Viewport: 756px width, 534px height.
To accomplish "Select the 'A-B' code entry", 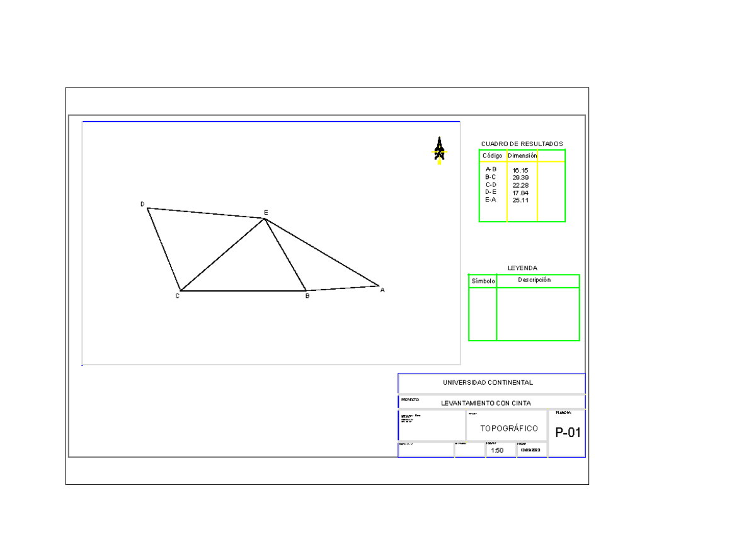I will 491,169.
